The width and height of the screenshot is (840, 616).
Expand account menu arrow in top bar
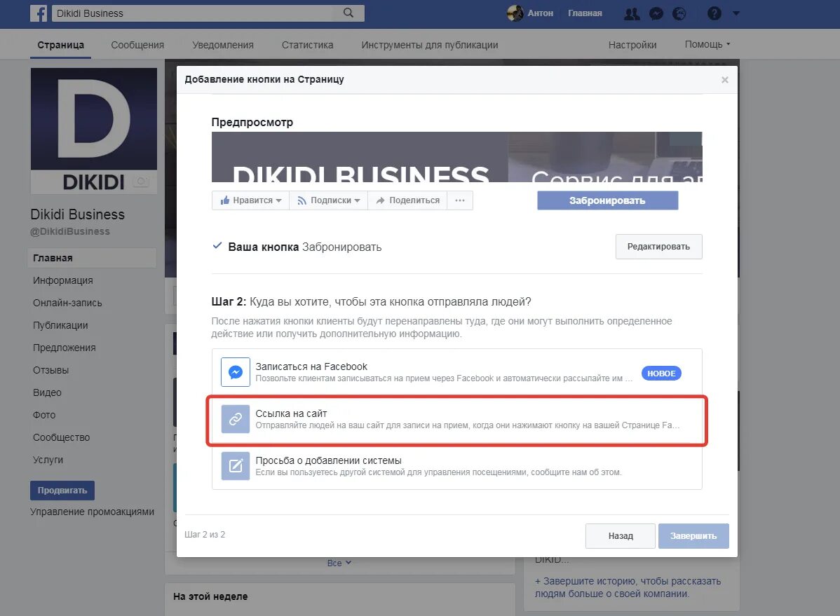(736, 13)
